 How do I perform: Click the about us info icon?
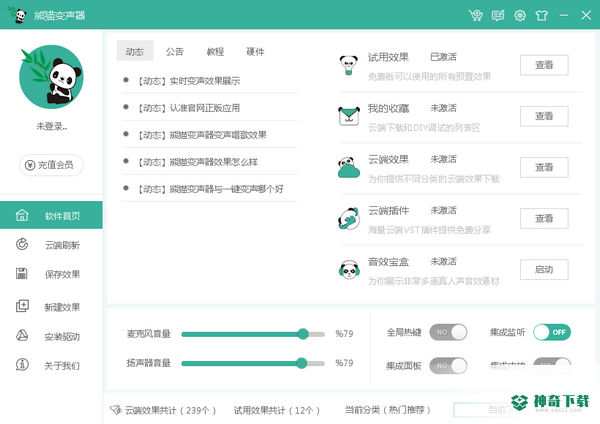click(22, 365)
